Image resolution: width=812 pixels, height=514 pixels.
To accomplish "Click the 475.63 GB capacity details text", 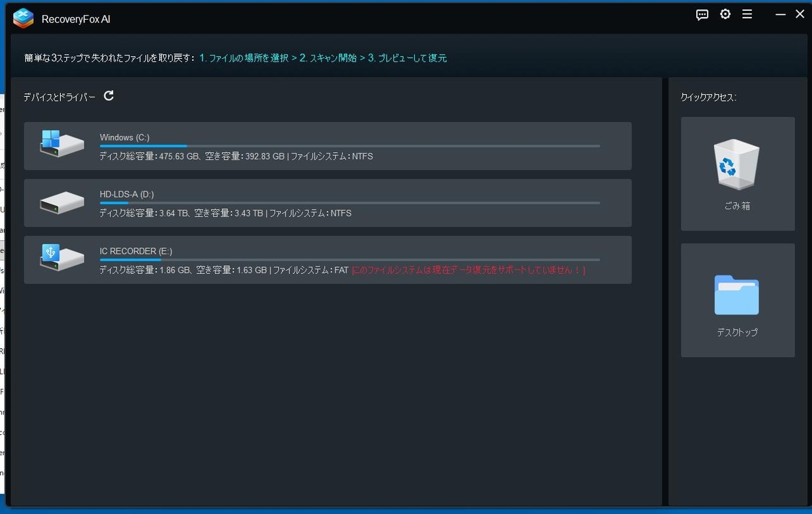I will coord(236,156).
